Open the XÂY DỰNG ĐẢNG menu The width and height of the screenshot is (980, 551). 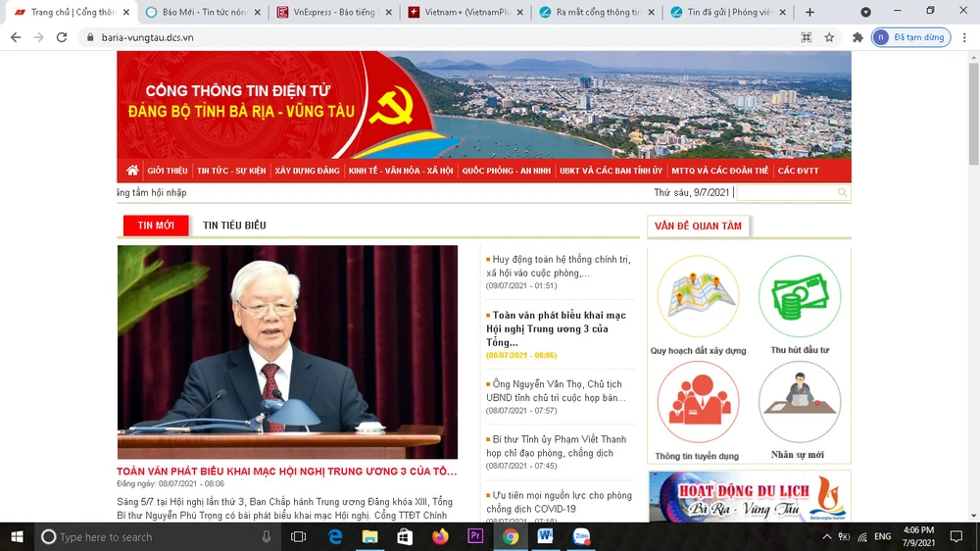click(307, 171)
